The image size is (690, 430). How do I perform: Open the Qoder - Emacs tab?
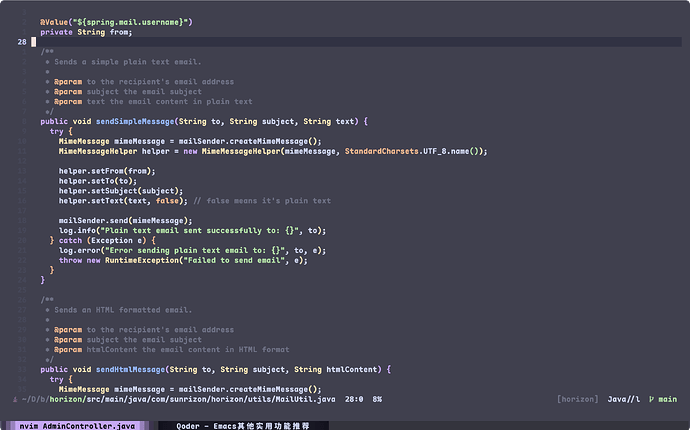[243, 426]
